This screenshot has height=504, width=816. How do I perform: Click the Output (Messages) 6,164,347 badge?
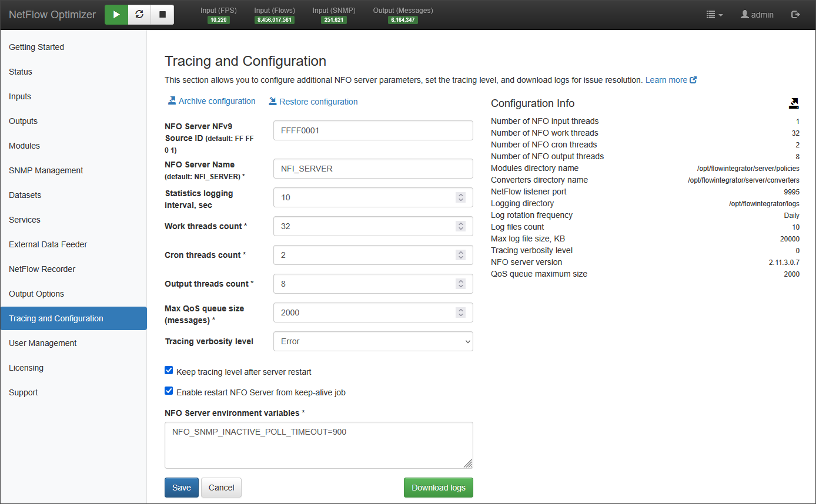click(x=403, y=20)
